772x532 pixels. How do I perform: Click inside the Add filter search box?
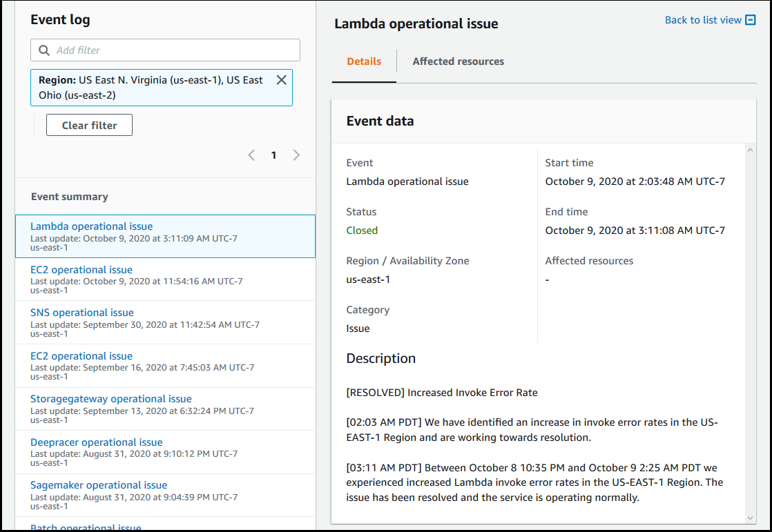(x=166, y=50)
